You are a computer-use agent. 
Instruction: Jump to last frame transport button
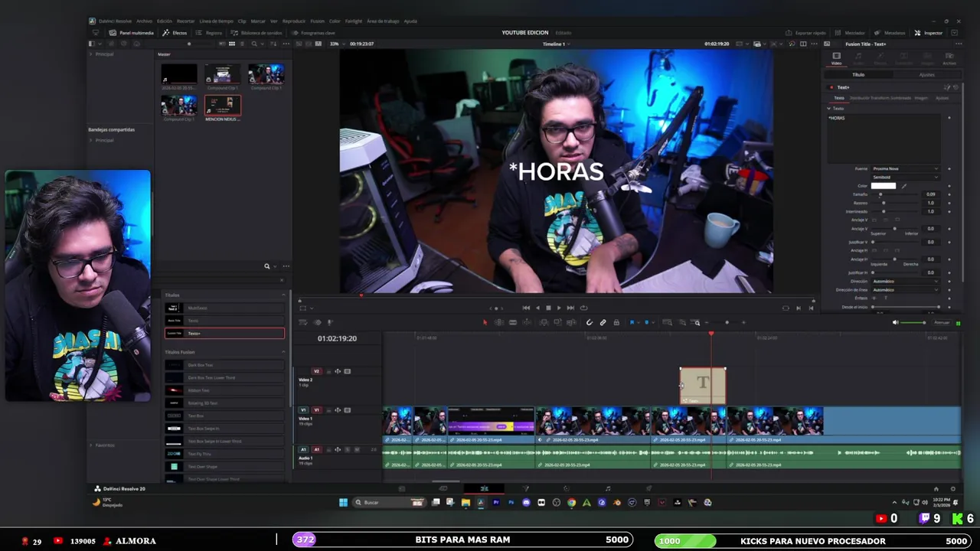(570, 308)
